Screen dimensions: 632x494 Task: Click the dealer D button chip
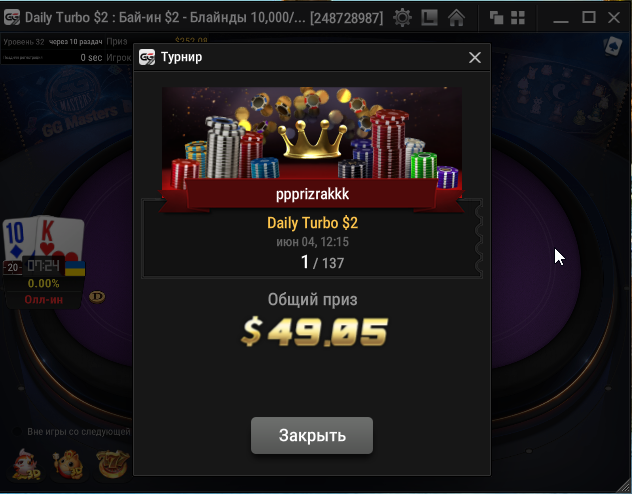pyautogui.click(x=97, y=297)
